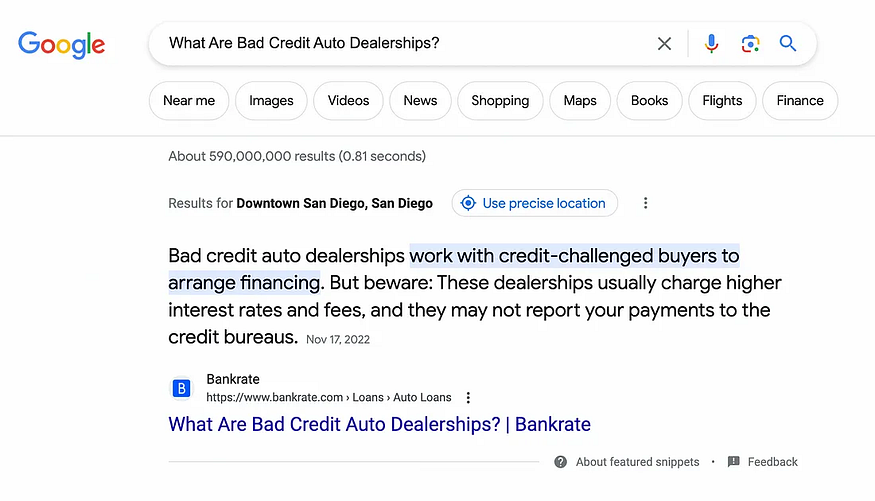Open What Are Bad Credit Auto Dealerships link
Viewport: 875px width, 501px height.
pos(379,425)
